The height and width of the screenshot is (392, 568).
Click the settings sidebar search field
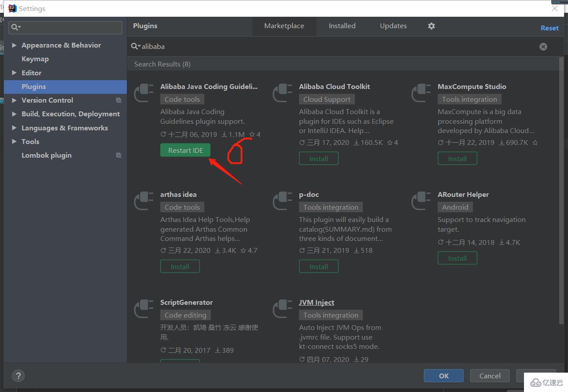(66, 27)
